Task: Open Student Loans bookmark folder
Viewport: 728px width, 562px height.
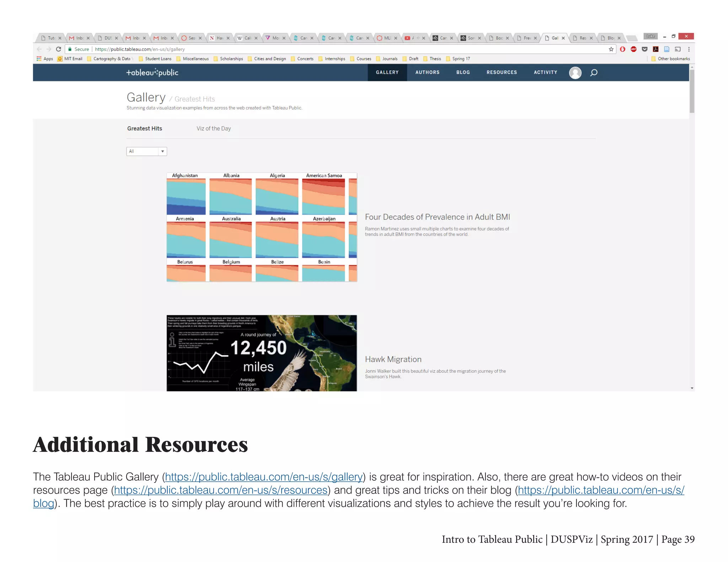Action: pyautogui.click(x=155, y=59)
